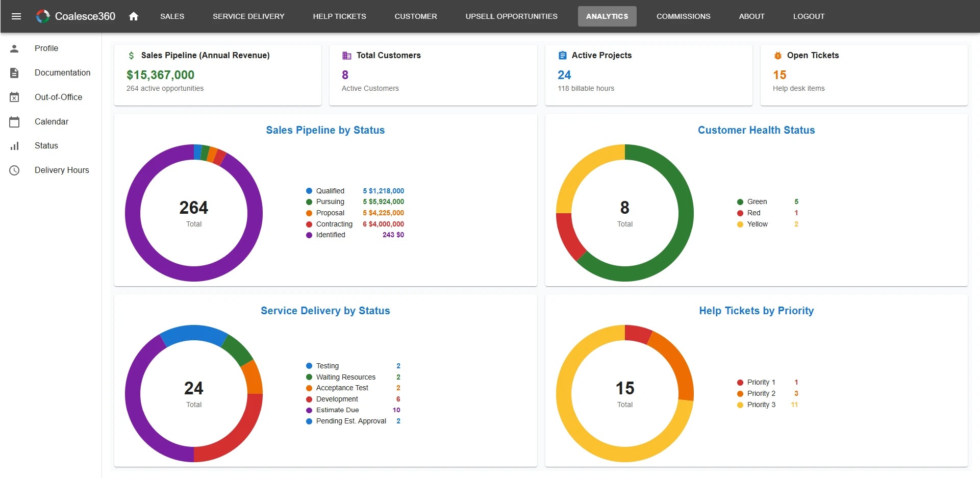
Task: Click the Calendar sidebar icon
Action: click(14, 121)
